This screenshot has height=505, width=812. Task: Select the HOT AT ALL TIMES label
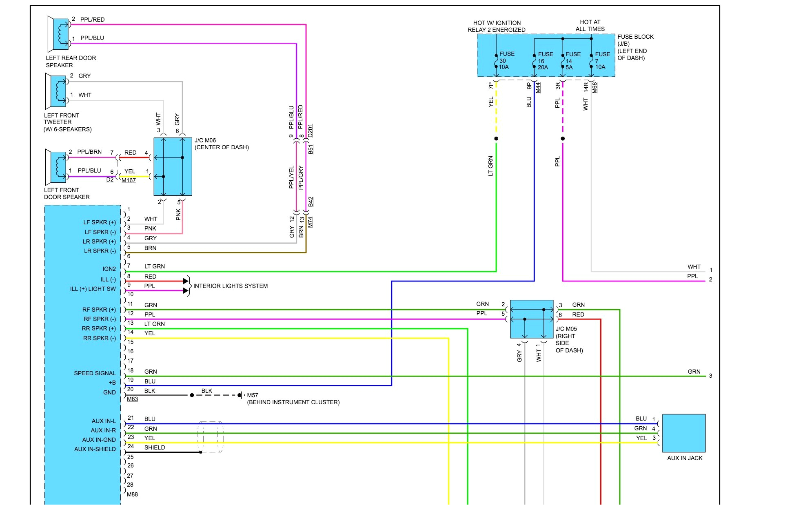[590, 25]
